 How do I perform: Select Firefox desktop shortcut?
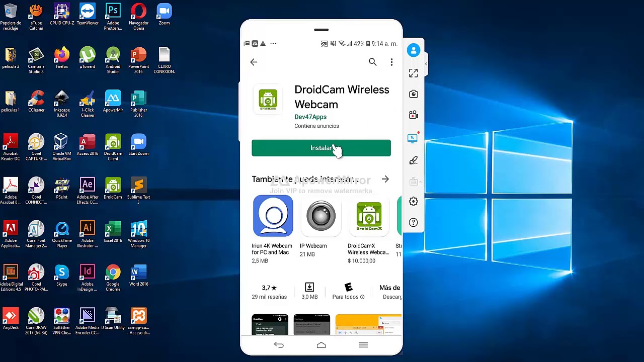coord(62,58)
